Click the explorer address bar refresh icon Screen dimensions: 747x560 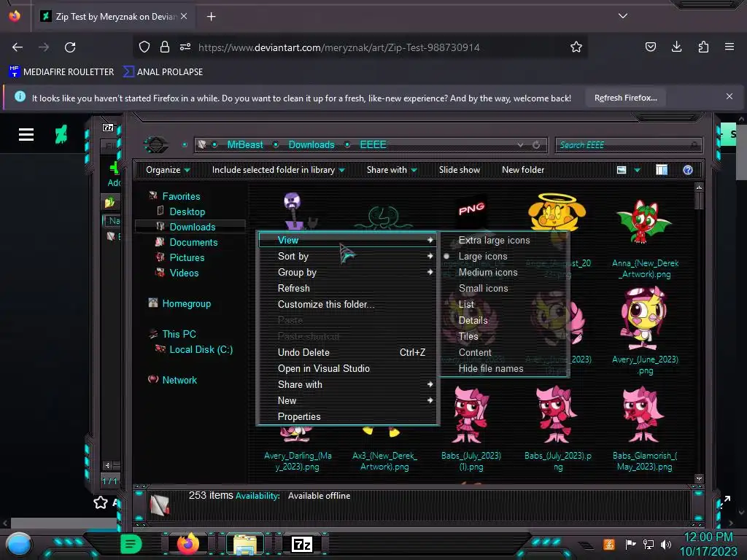[536, 145]
